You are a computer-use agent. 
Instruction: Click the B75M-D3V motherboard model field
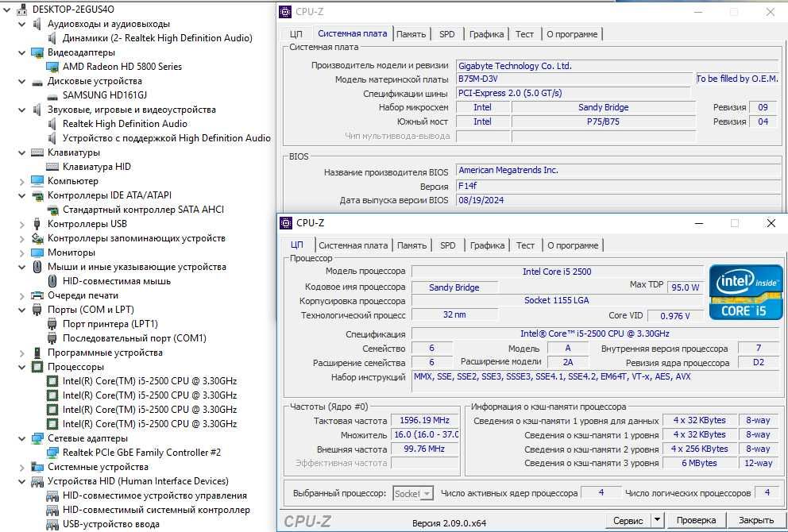(574, 79)
